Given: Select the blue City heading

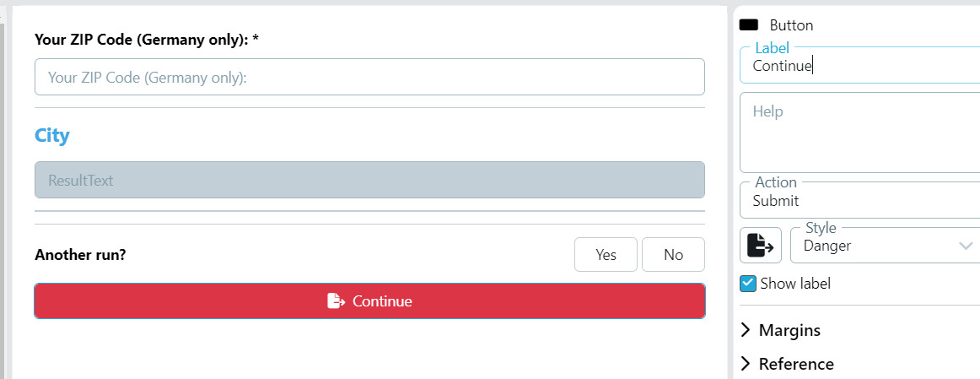Looking at the screenshot, I should (52, 135).
